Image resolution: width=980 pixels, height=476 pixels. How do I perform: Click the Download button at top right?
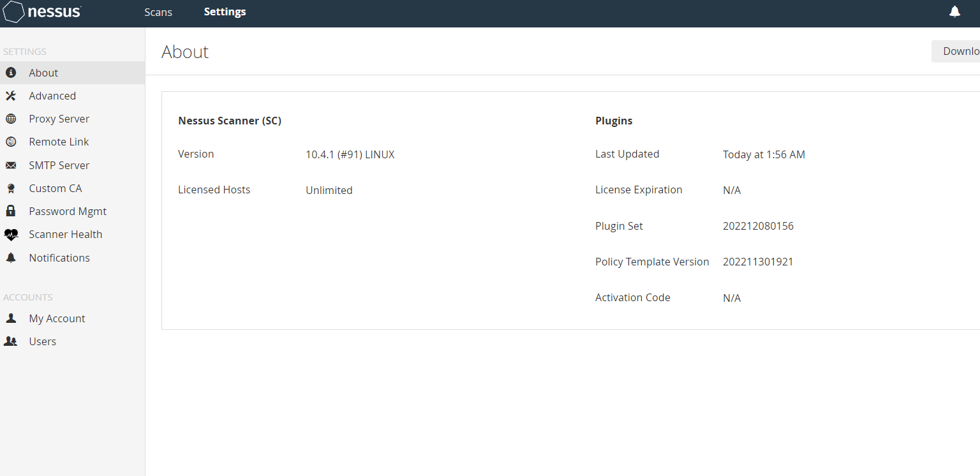[x=956, y=51]
